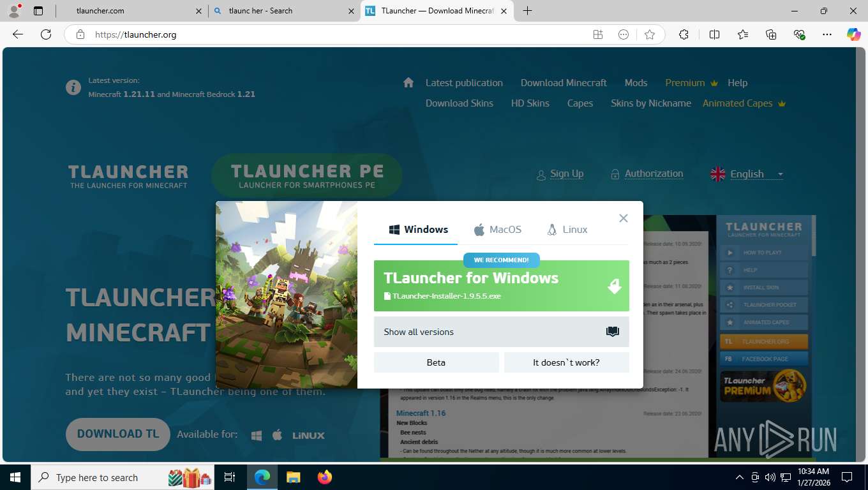
Task: Open HD Skins menu item
Action: click(530, 103)
